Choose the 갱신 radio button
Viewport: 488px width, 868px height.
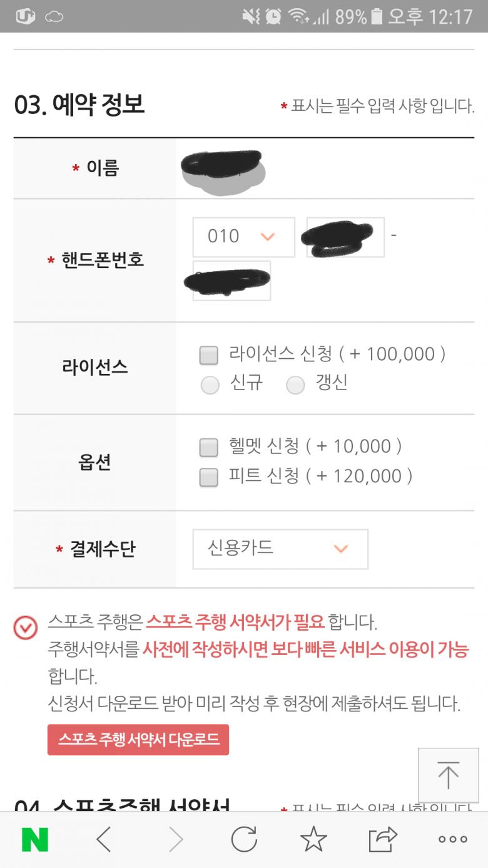click(295, 385)
